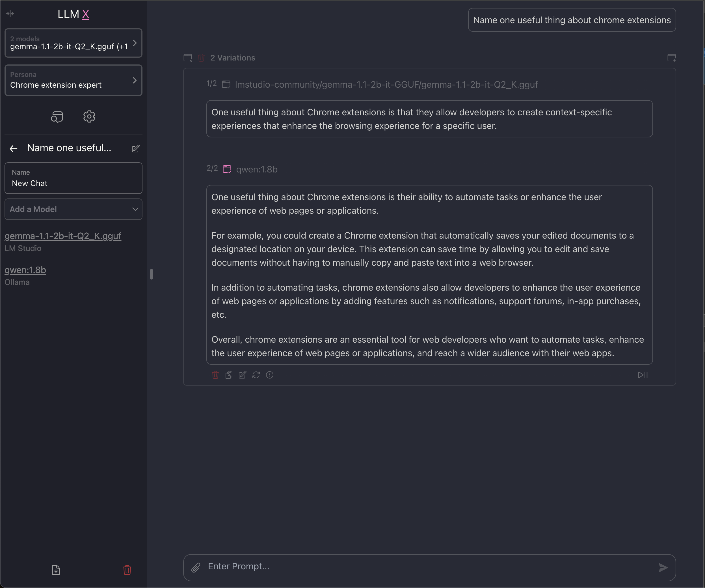Expand the Persona Chrome extension expert panel

coord(73,80)
